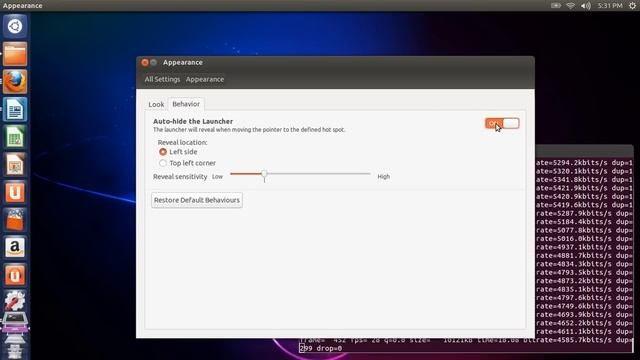Select Top left corner reveal location

(187, 163)
